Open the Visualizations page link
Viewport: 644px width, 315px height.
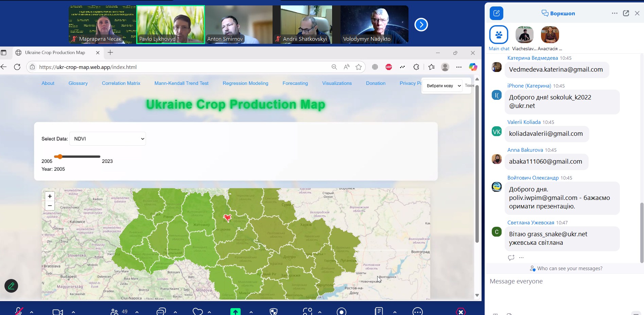pyautogui.click(x=337, y=83)
